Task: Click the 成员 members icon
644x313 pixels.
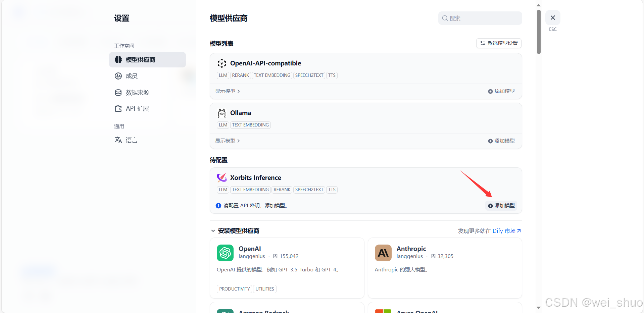Action: click(x=118, y=76)
